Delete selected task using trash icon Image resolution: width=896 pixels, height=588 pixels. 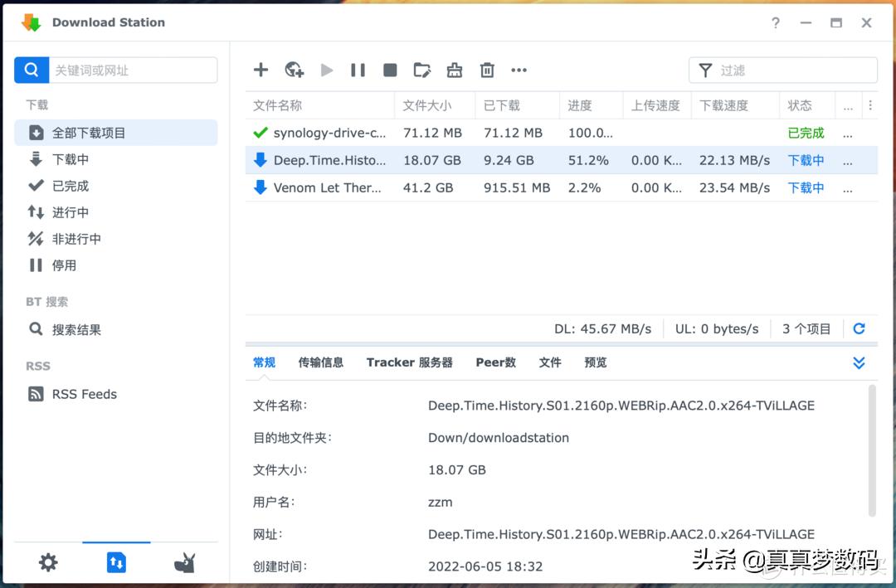486,70
